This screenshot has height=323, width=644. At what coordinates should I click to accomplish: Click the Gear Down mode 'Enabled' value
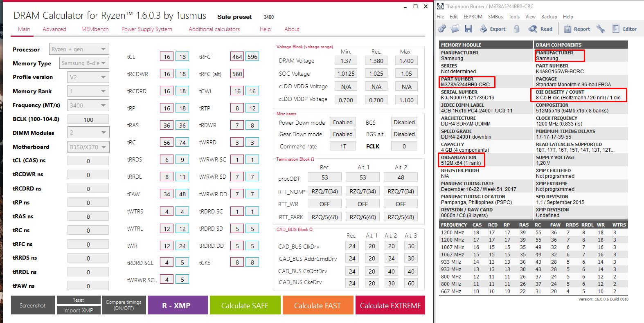click(x=343, y=134)
